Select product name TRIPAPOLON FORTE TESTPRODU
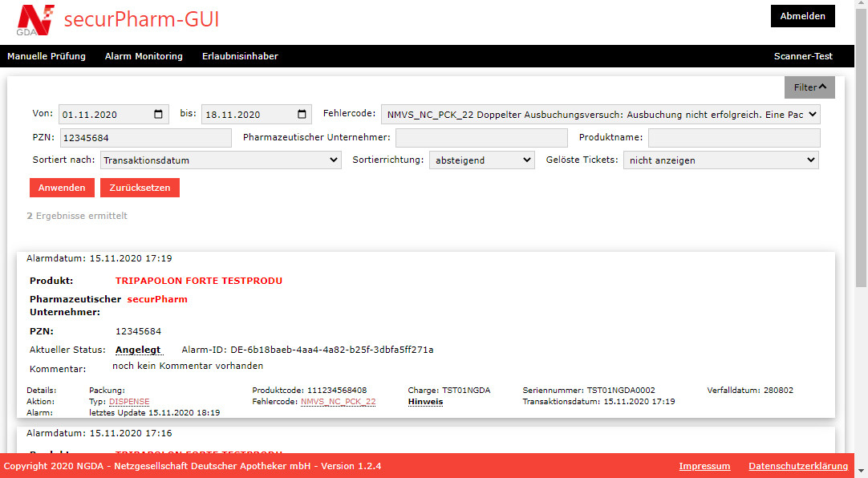Image resolution: width=868 pixels, height=478 pixels. 199,281
